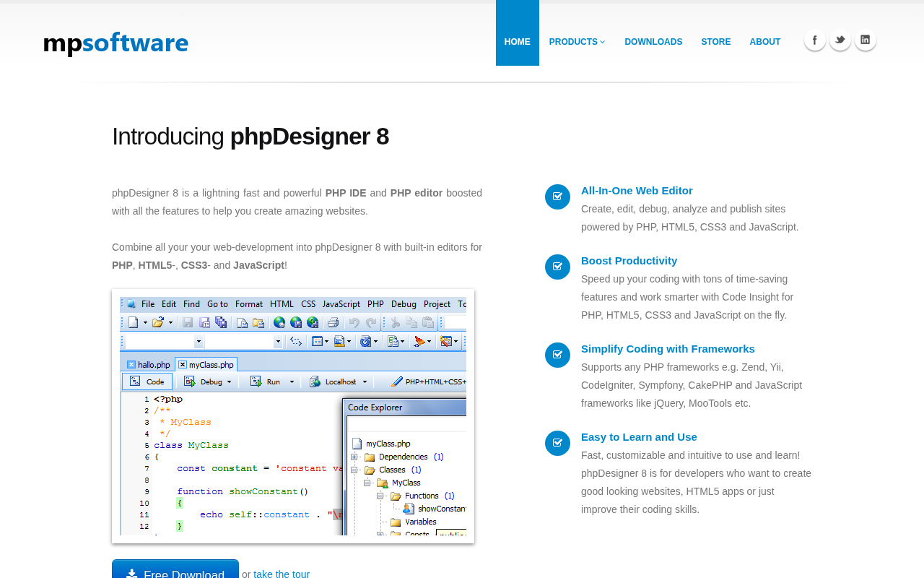Click the Free Download button

175,569
